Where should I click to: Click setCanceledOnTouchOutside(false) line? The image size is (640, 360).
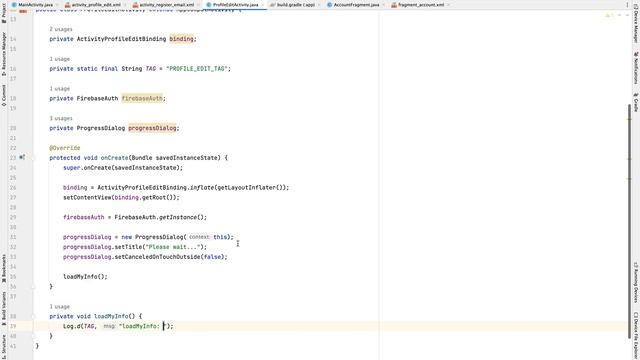tap(145, 257)
